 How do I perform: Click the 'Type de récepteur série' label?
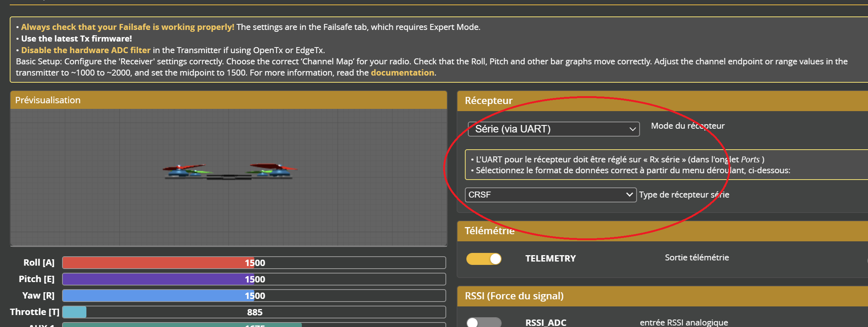[684, 195]
